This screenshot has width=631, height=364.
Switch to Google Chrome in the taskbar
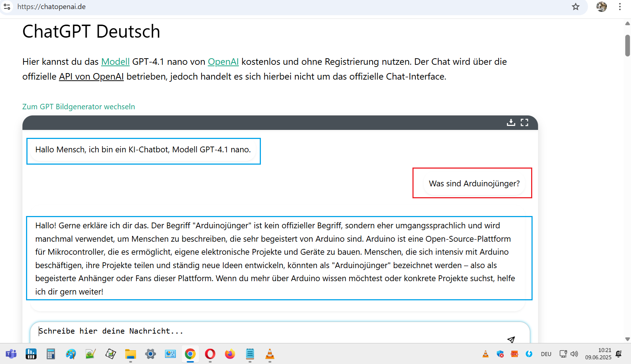tap(190, 354)
